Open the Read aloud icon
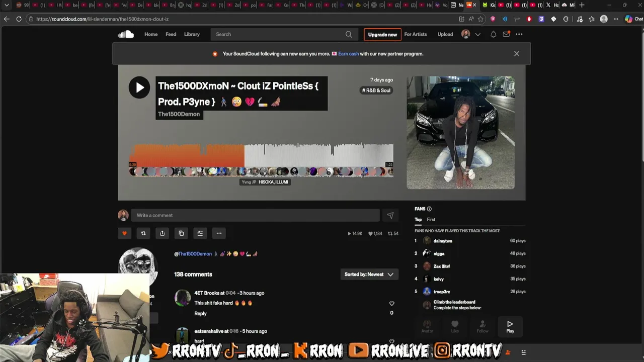The height and width of the screenshot is (362, 644). [x=471, y=19]
